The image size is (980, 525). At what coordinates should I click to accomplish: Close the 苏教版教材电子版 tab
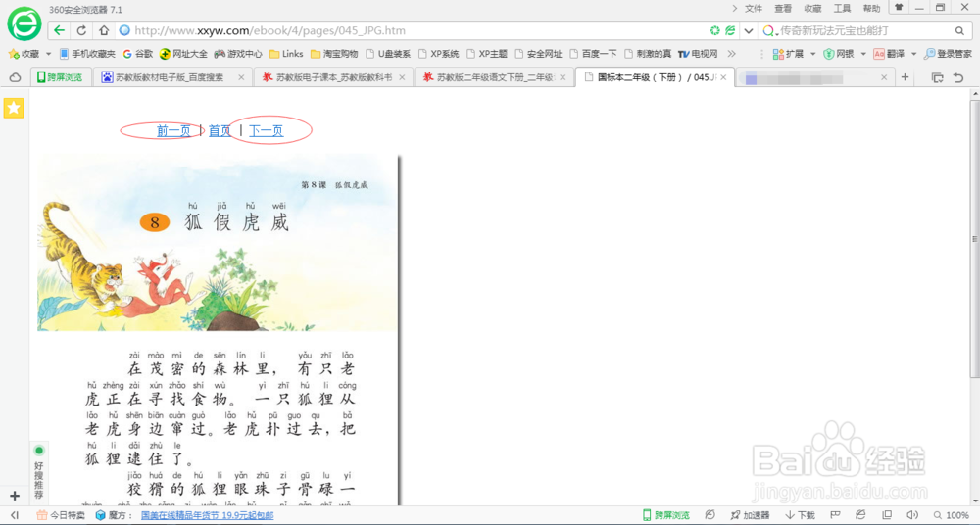click(241, 77)
